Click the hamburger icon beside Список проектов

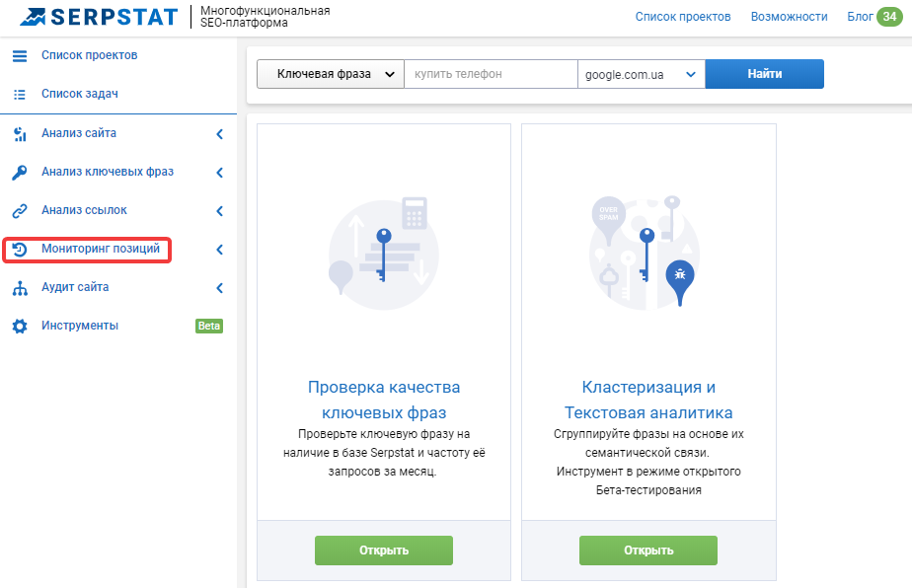[20, 56]
